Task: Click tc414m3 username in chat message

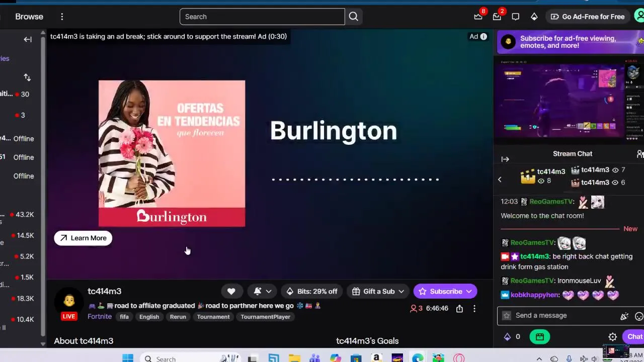Action: (534, 256)
